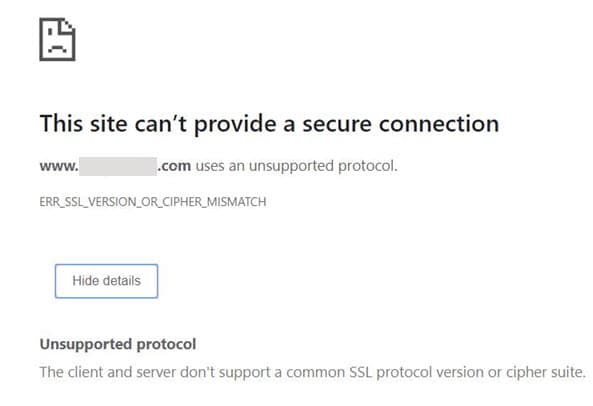Click the word "secure" in the heading
Image resolution: width=593 pixels, height=406 pixels.
(x=337, y=124)
